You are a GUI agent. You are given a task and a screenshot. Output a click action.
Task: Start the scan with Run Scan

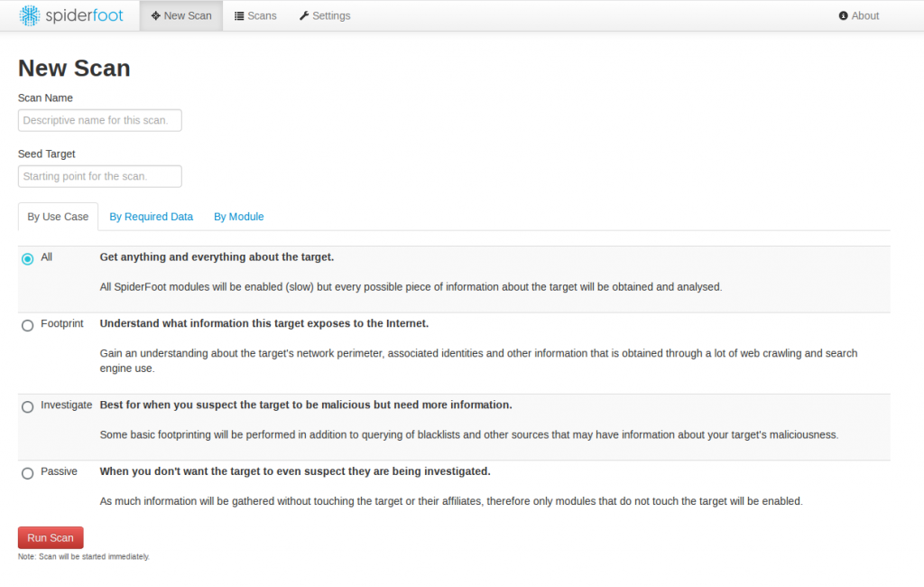click(51, 538)
